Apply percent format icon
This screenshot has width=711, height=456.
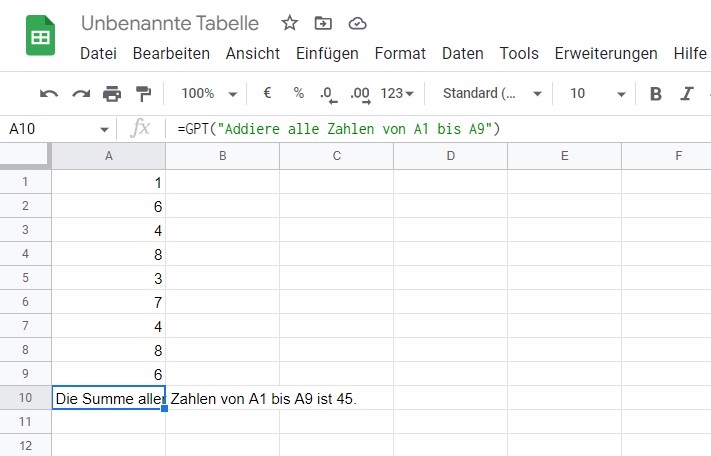(298, 93)
